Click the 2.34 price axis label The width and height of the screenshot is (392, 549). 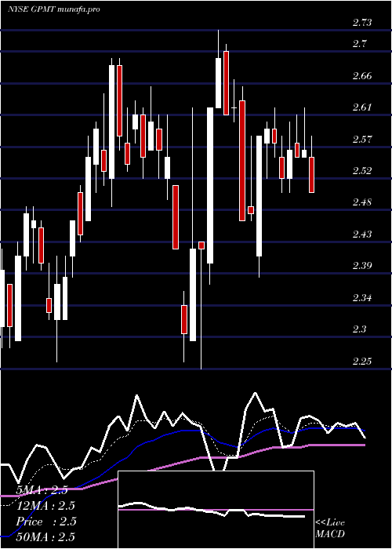pyautogui.click(x=362, y=298)
